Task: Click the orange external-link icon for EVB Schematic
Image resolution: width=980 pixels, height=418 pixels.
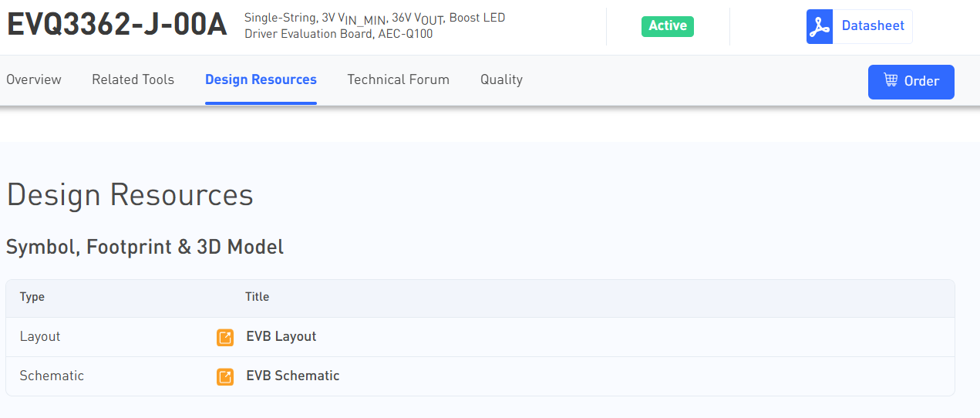Action: point(225,376)
